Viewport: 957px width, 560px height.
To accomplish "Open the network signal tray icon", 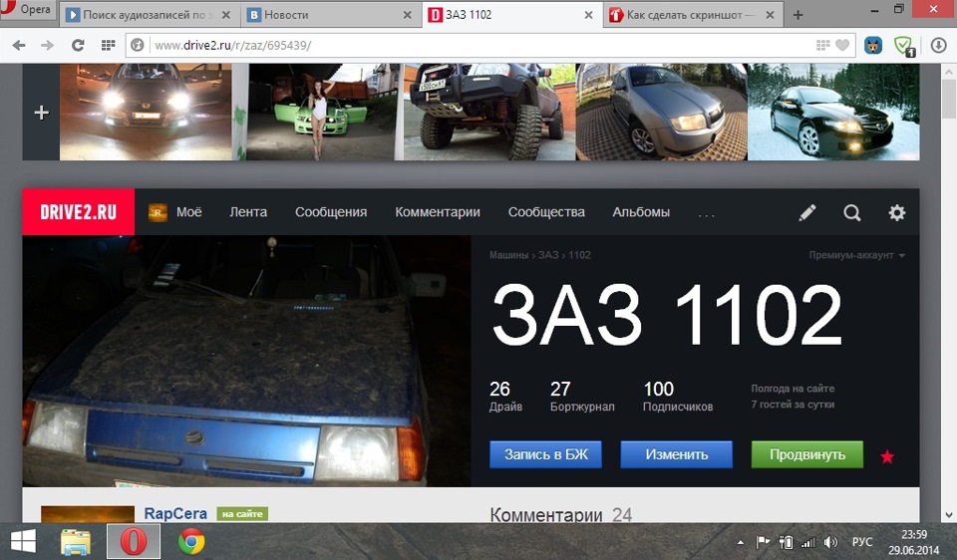I will coord(807,542).
